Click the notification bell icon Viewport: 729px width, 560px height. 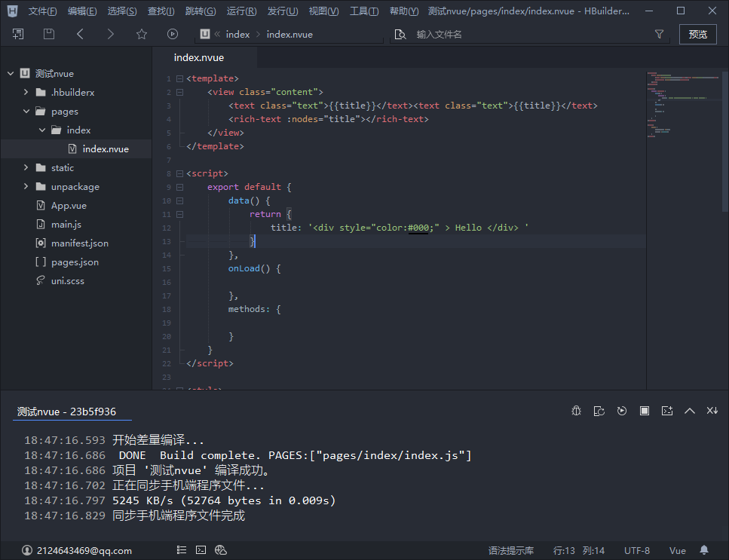(704, 550)
